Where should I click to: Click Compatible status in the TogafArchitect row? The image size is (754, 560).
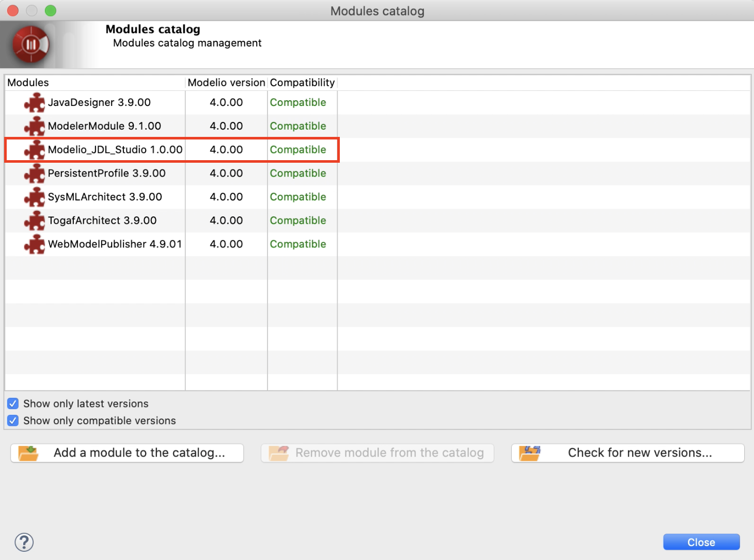coord(298,221)
